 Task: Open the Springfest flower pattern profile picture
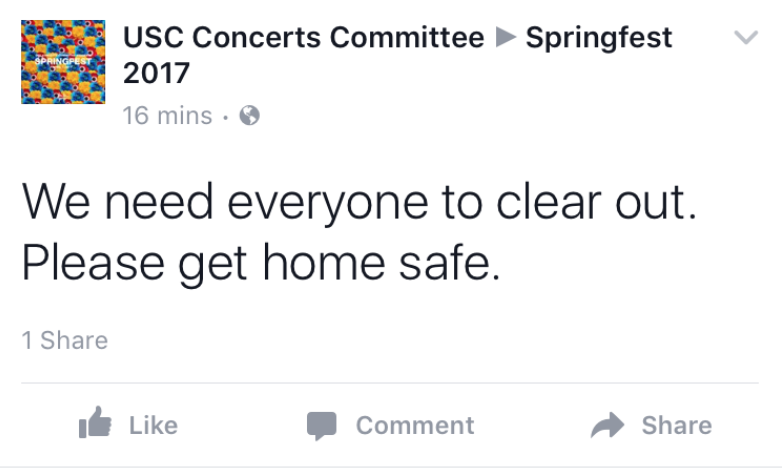tap(63, 62)
